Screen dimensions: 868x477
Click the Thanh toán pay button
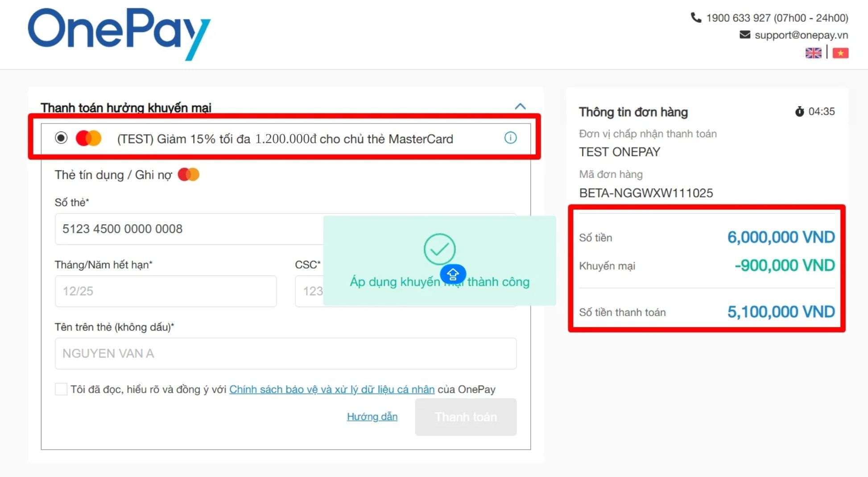pos(466,417)
